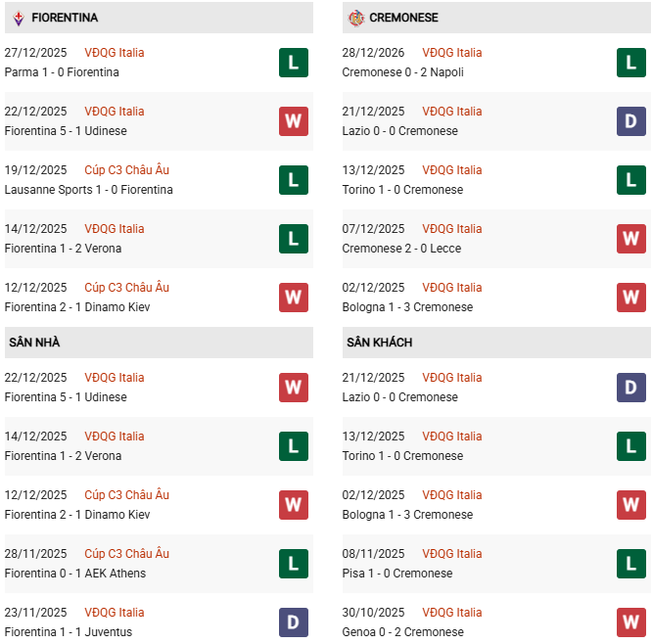Open VĐQG Italia link for 27/12/2025 match
Viewport: 652px width, 644px height.
(x=114, y=53)
